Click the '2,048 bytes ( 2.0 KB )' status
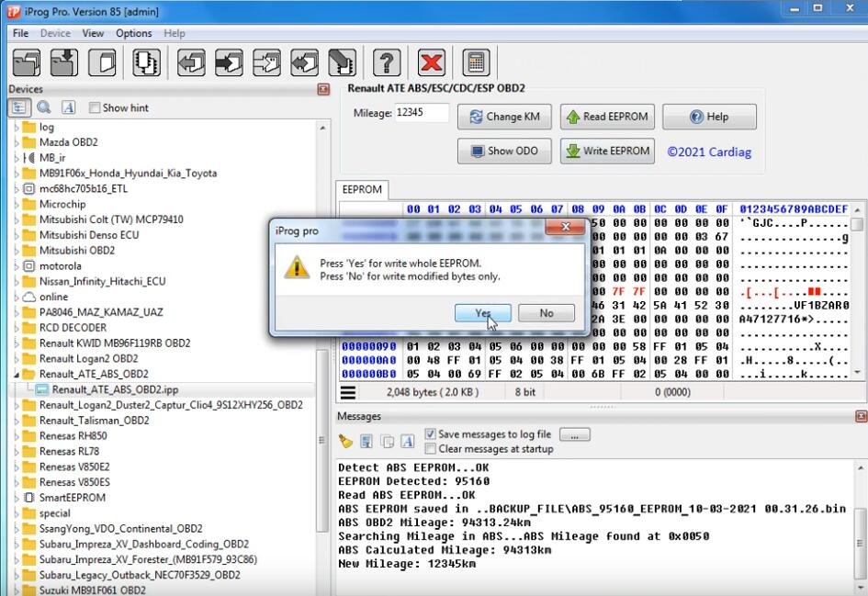The height and width of the screenshot is (596, 868). [433, 392]
